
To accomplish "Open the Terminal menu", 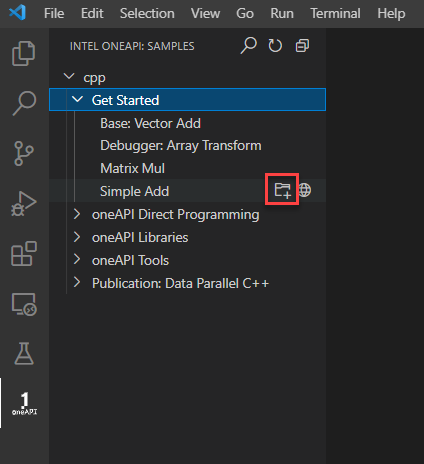I will [x=335, y=14].
